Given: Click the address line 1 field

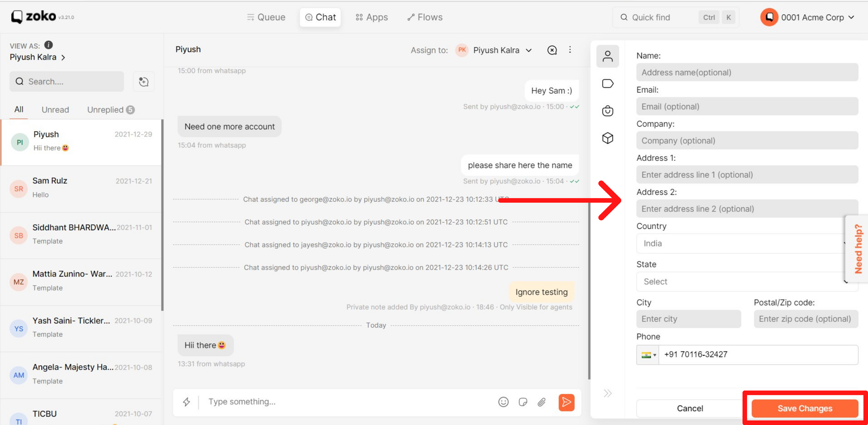Looking at the screenshot, I should pyautogui.click(x=747, y=174).
